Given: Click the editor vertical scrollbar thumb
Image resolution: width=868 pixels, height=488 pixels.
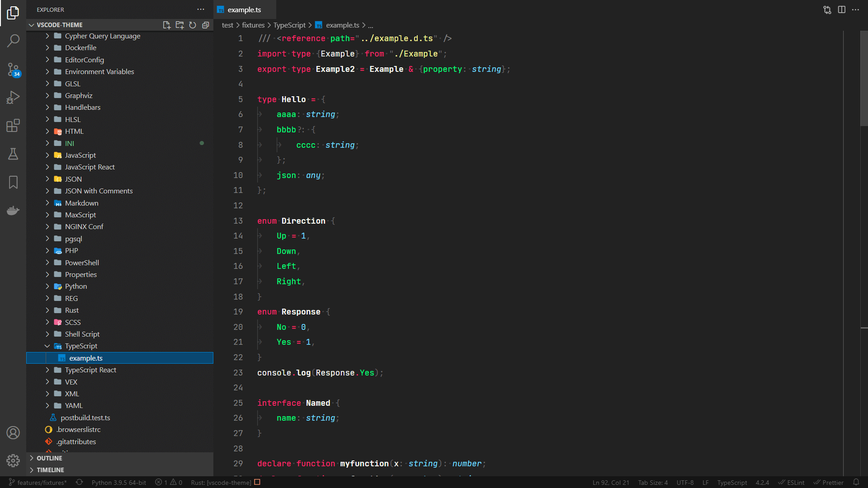Looking at the screenshot, I should 863,78.
